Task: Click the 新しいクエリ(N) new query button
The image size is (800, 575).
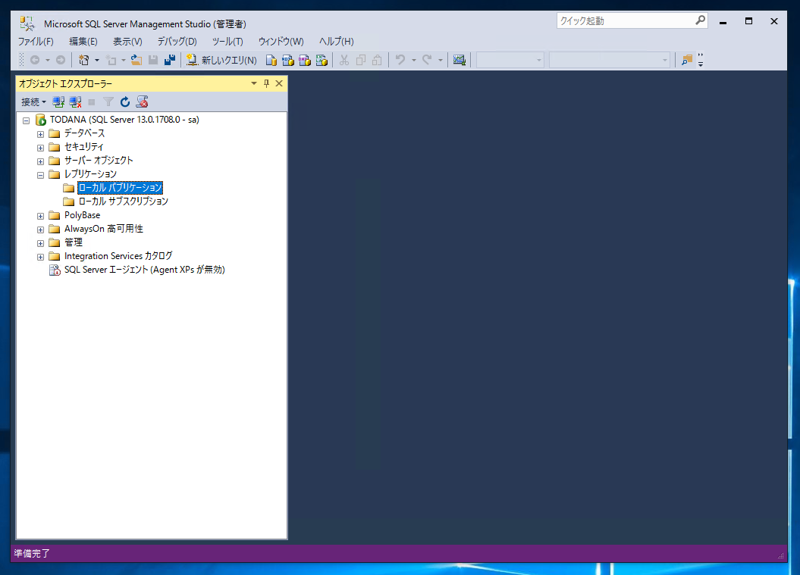Action: 221,60
